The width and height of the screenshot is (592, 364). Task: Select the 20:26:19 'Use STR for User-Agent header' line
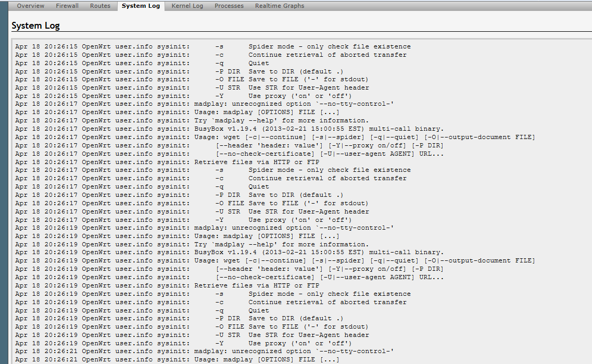click(192, 335)
